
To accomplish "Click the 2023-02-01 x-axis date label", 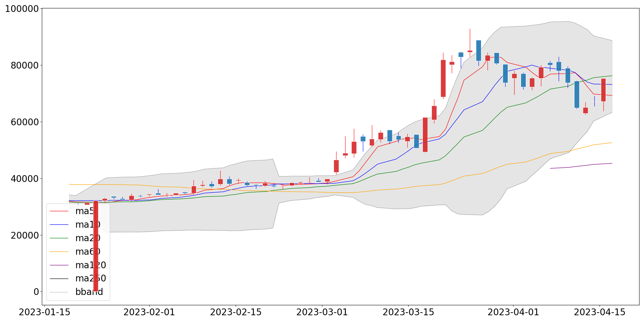I will coord(149,312).
